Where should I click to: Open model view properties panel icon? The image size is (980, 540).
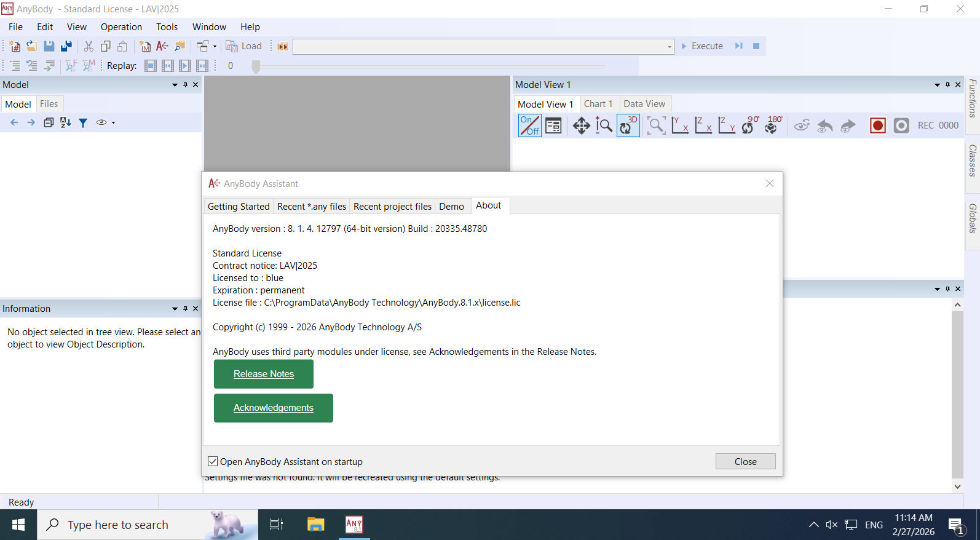553,125
